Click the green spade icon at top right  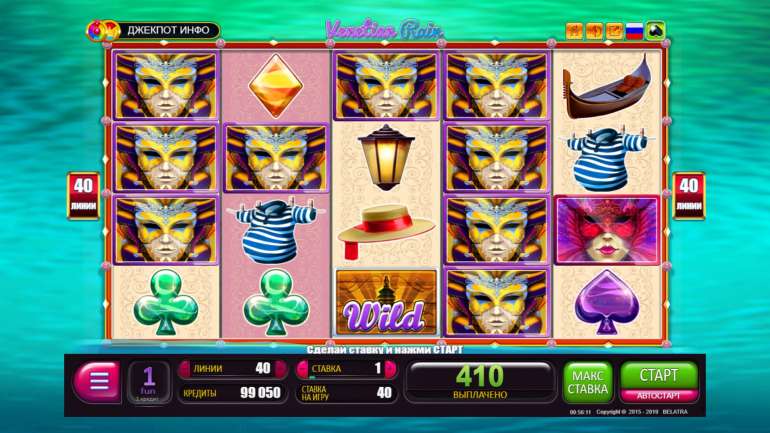(x=656, y=31)
